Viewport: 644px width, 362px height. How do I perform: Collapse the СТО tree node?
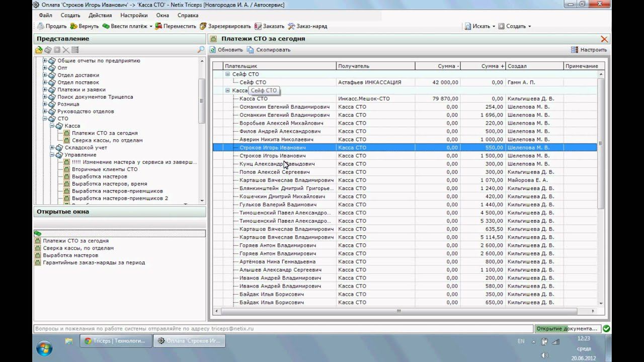[45, 119]
